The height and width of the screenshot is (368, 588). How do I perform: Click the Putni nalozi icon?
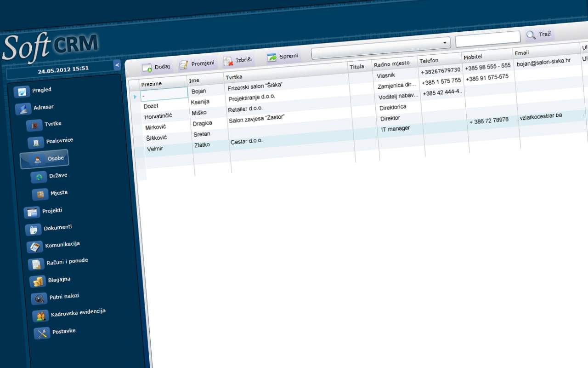[39, 299]
